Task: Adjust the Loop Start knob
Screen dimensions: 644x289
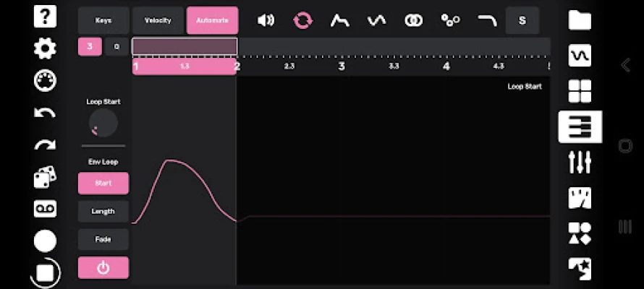Action: click(103, 123)
